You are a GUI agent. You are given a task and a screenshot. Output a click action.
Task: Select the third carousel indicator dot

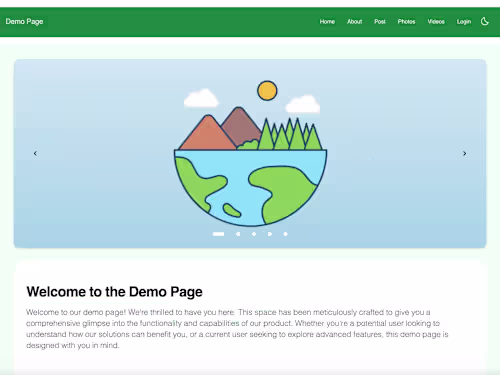[x=254, y=234]
